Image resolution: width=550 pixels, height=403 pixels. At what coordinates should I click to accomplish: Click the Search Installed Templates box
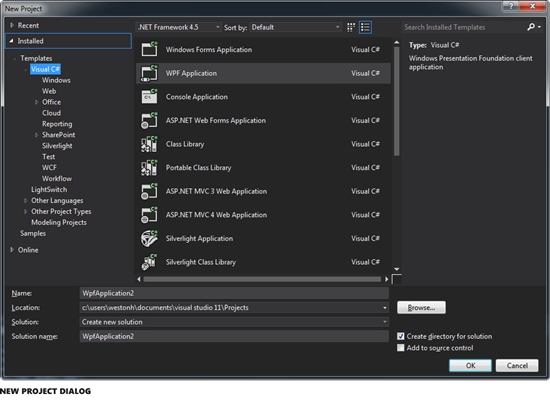coord(464,27)
